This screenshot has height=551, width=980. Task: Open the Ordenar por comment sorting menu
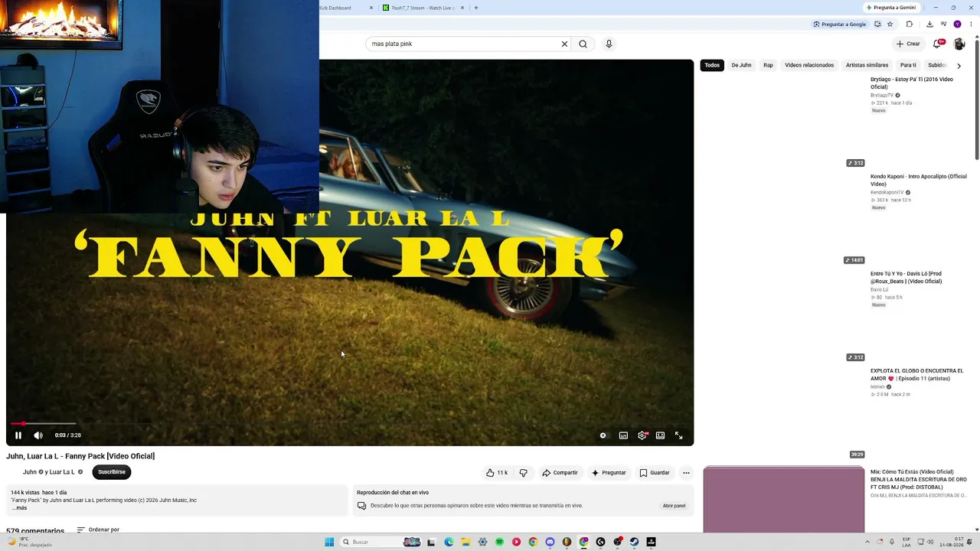[x=98, y=530]
